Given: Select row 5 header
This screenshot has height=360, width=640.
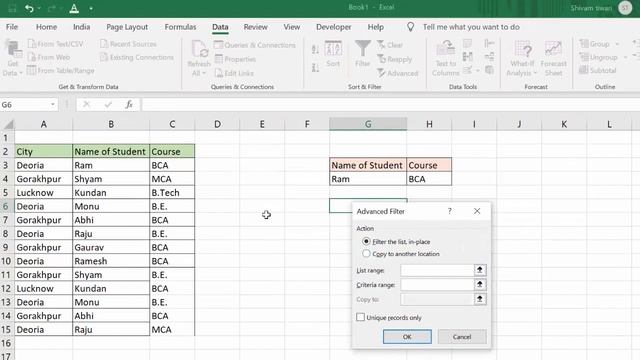Looking at the screenshot, I should pyautogui.click(x=6, y=193).
